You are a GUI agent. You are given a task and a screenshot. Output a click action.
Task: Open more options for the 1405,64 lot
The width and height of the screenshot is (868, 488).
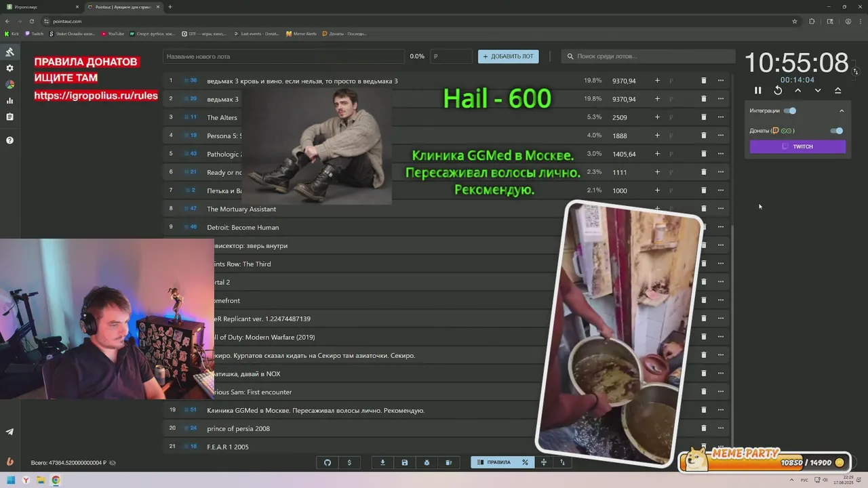tap(721, 154)
